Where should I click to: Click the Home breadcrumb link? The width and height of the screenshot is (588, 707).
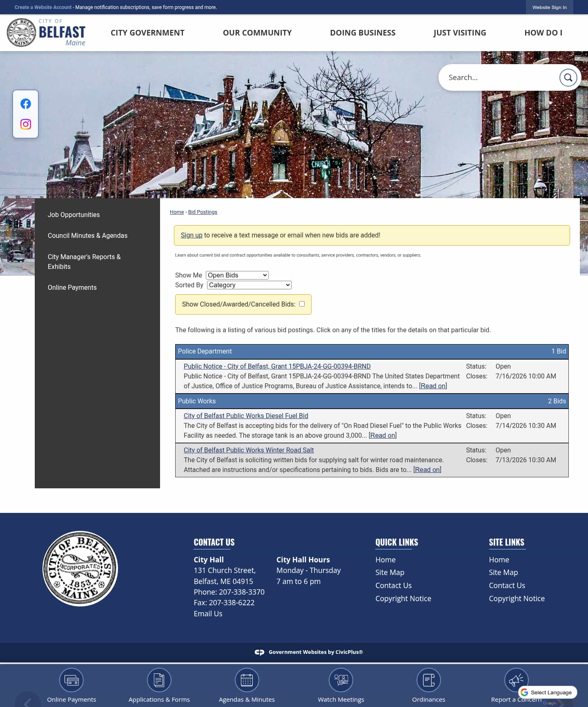[x=177, y=212]
